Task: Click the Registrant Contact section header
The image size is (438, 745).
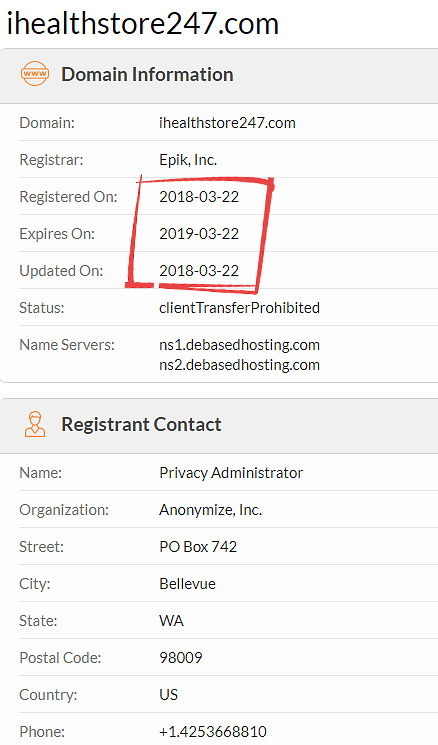Action: (141, 424)
